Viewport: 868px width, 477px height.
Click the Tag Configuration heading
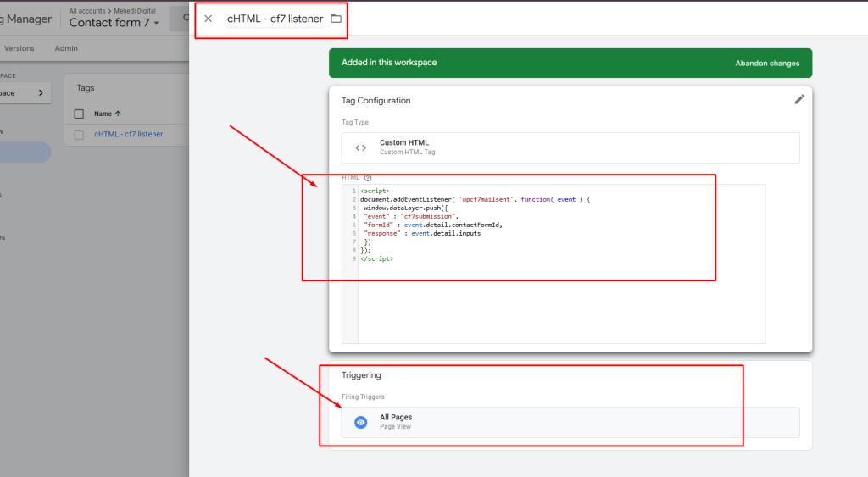tap(376, 100)
